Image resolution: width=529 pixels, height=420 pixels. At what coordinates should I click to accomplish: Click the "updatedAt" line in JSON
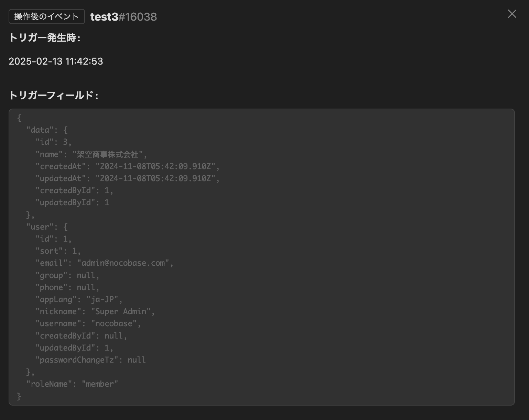pos(127,178)
